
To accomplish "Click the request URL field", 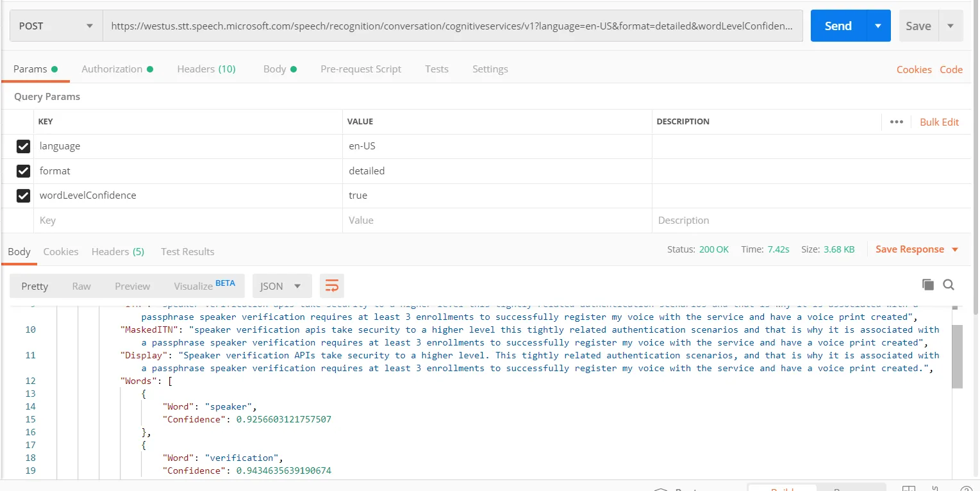I will pyautogui.click(x=453, y=26).
